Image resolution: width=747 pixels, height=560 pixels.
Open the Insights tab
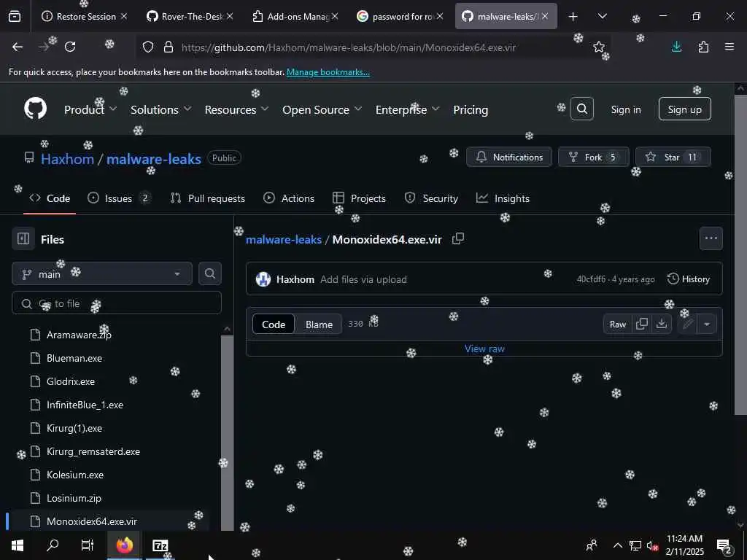click(503, 198)
